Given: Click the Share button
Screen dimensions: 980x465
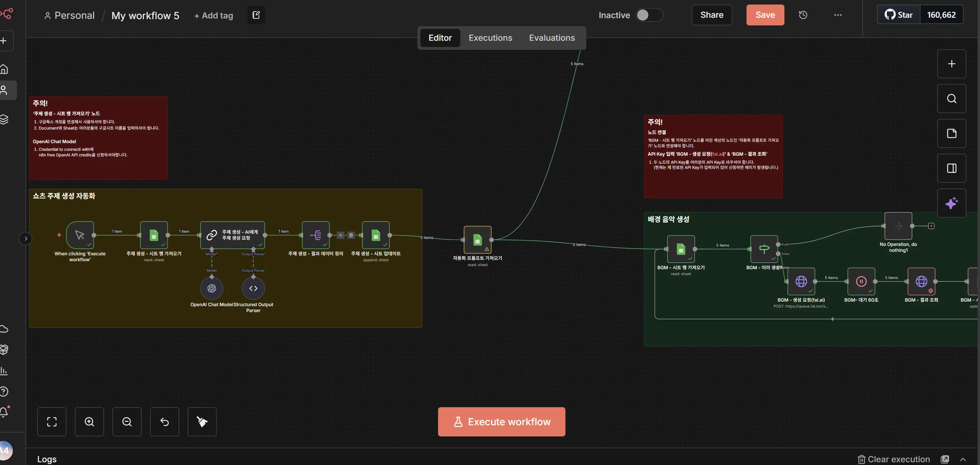Looking at the screenshot, I should point(711,15).
